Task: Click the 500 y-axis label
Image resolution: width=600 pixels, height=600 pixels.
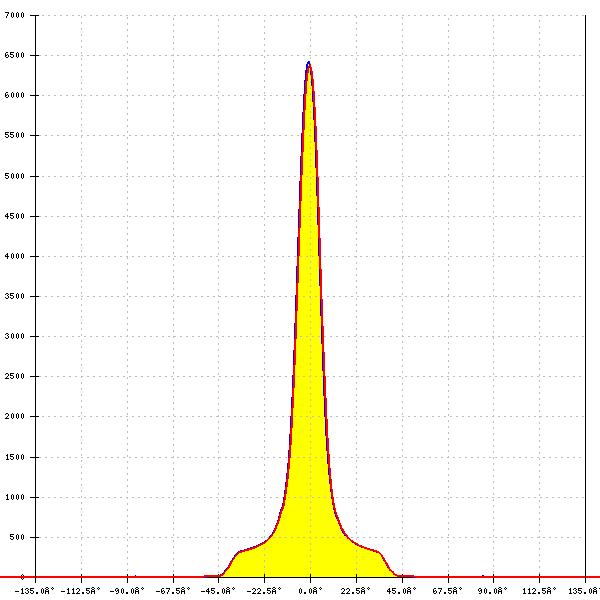Action: coord(17,537)
